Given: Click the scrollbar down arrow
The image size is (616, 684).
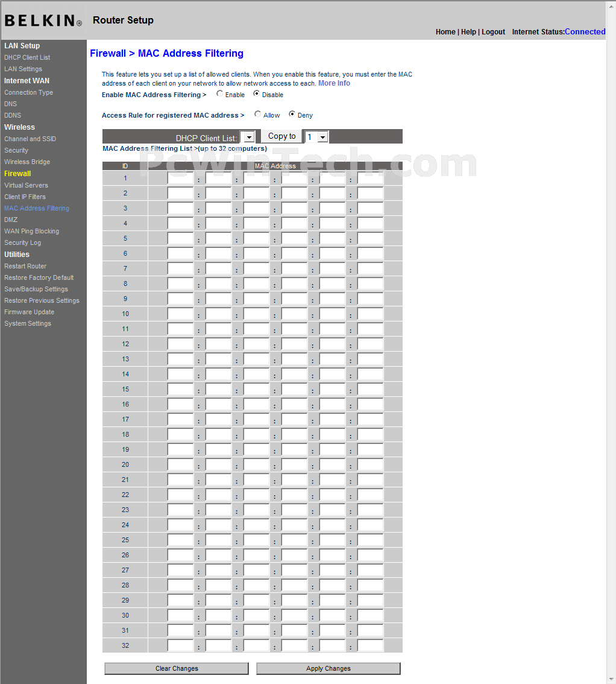Looking at the screenshot, I should coord(611,679).
